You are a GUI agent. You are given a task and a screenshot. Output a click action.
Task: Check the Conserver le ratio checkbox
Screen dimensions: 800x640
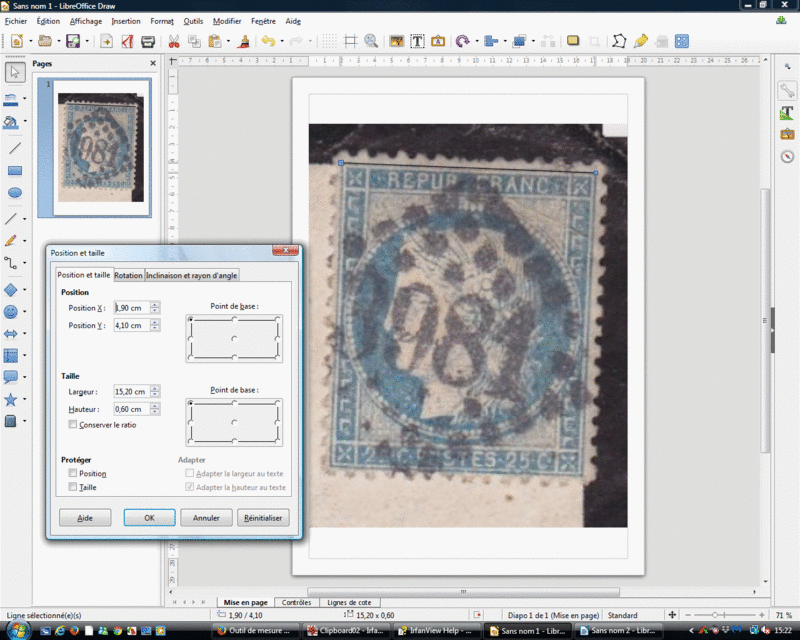tap(73, 425)
